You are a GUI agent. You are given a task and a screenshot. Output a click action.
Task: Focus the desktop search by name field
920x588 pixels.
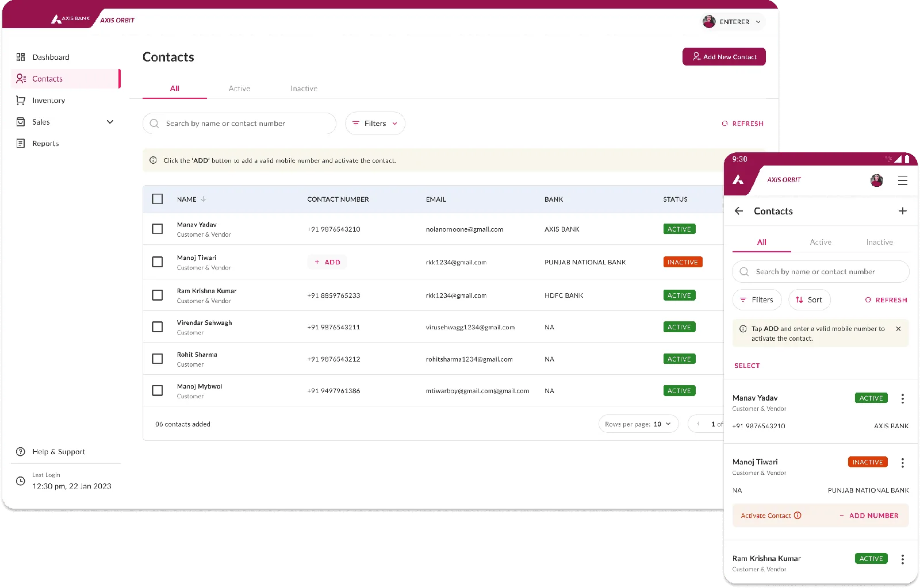[x=239, y=124]
